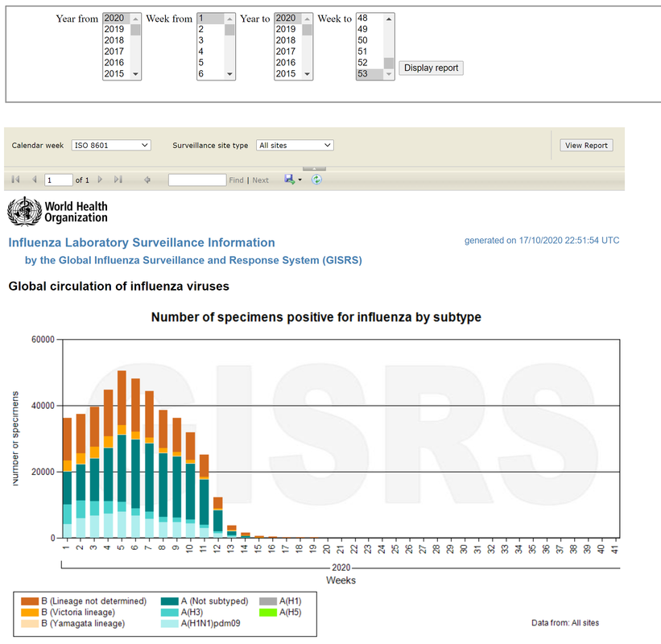Select 2019 in Year from list
Screen dimensions: 661x644
pos(117,29)
